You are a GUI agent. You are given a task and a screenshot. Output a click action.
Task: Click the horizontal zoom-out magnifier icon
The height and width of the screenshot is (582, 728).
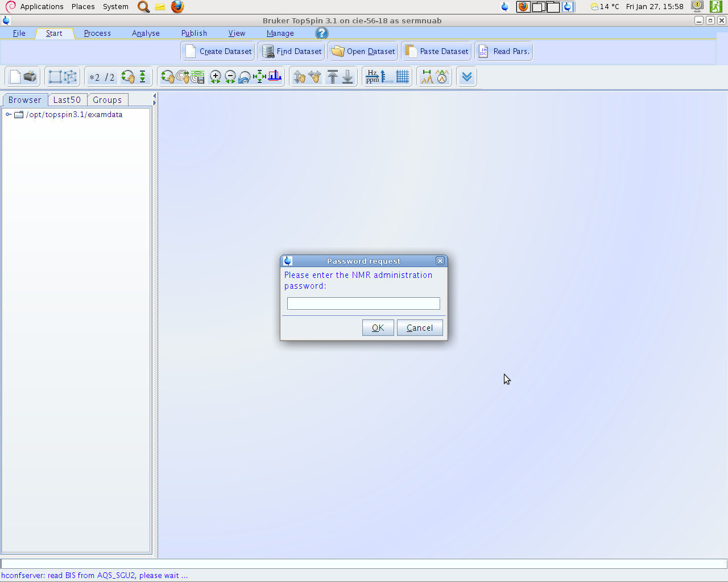click(x=230, y=77)
